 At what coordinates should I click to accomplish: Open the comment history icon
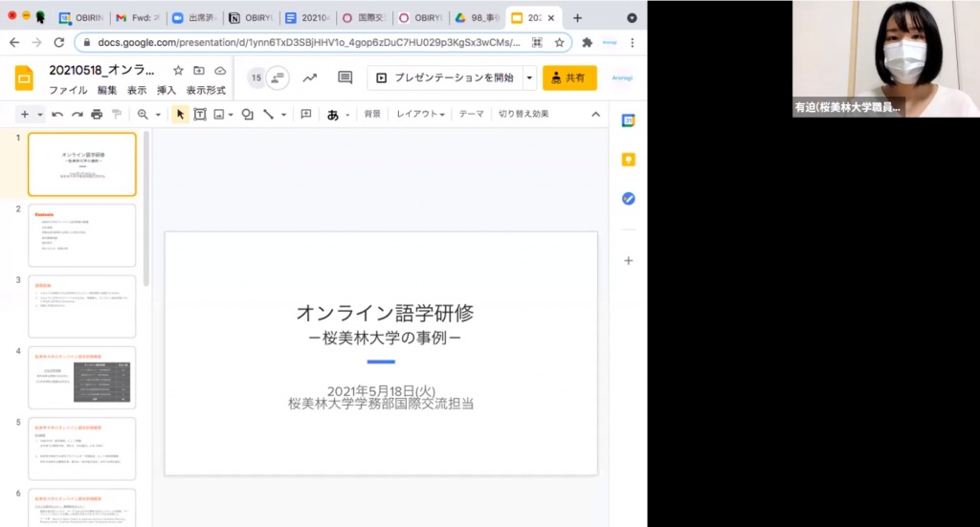(345, 77)
